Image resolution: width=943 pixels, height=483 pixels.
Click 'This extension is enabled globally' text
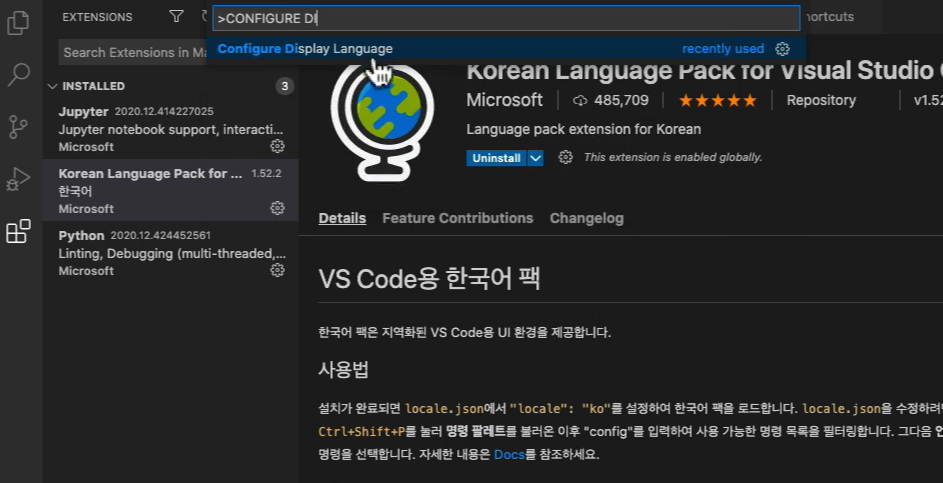coord(673,158)
